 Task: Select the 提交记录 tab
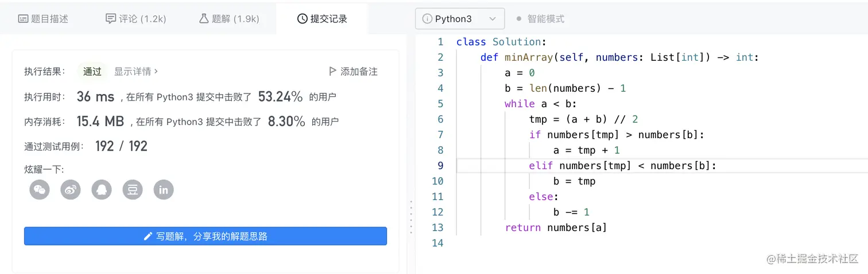tap(322, 19)
